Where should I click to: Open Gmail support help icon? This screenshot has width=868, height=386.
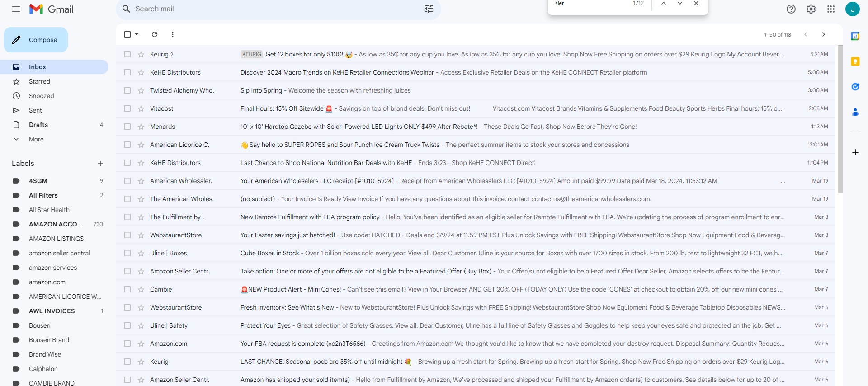point(791,9)
